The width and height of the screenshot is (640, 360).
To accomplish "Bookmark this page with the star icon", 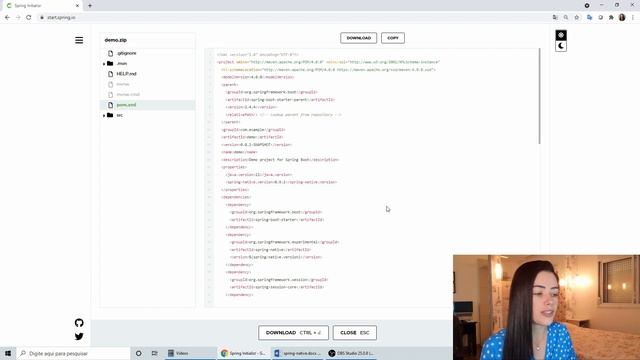I will pyautogui.click(x=577, y=18).
